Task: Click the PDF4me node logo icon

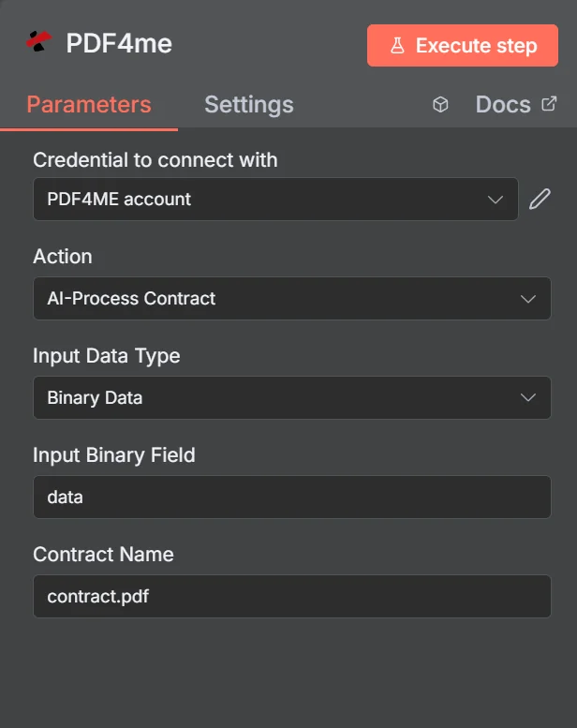Action: coord(38,42)
